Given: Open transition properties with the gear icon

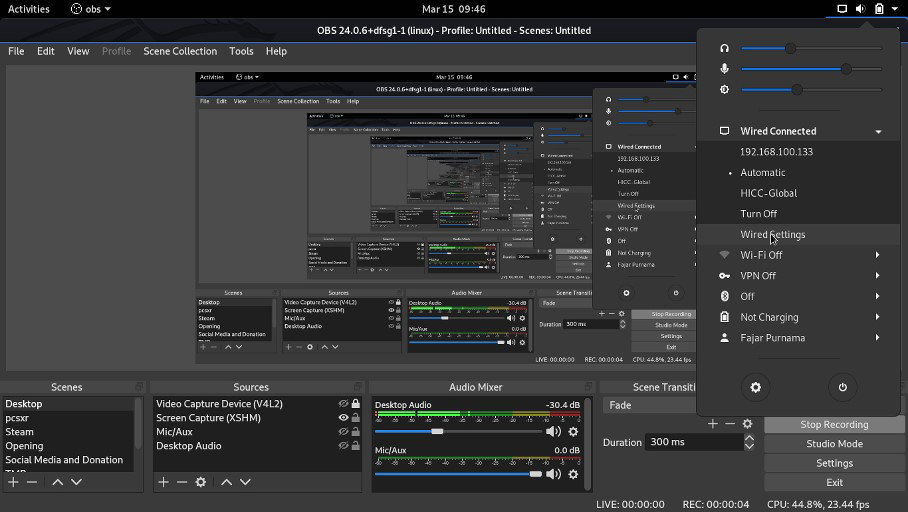Looking at the screenshot, I should point(748,424).
